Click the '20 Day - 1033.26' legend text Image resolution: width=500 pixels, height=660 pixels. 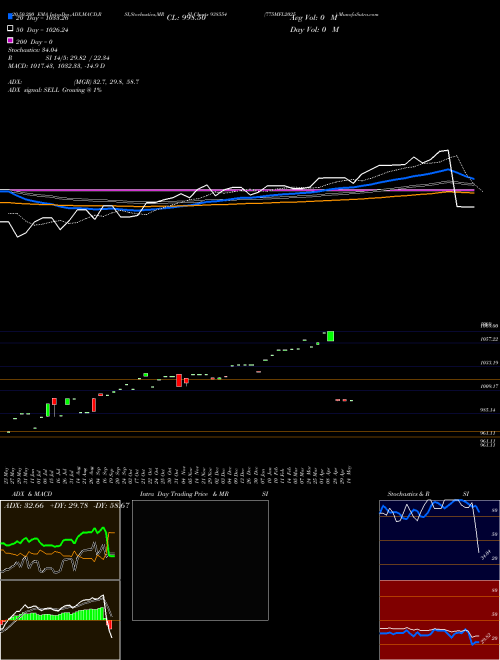[x=42, y=18]
